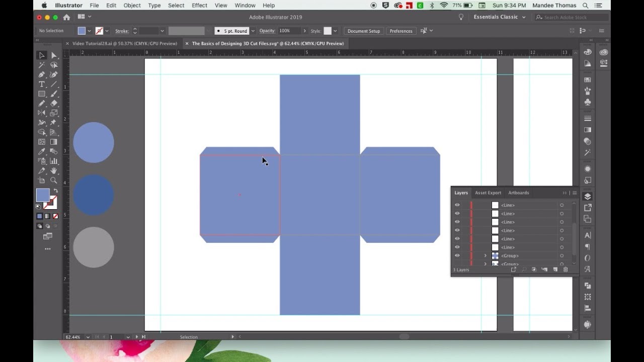Click gray circle swatch on pasteboard
Image resolution: width=644 pixels, height=362 pixels.
(x=94, y=247)
